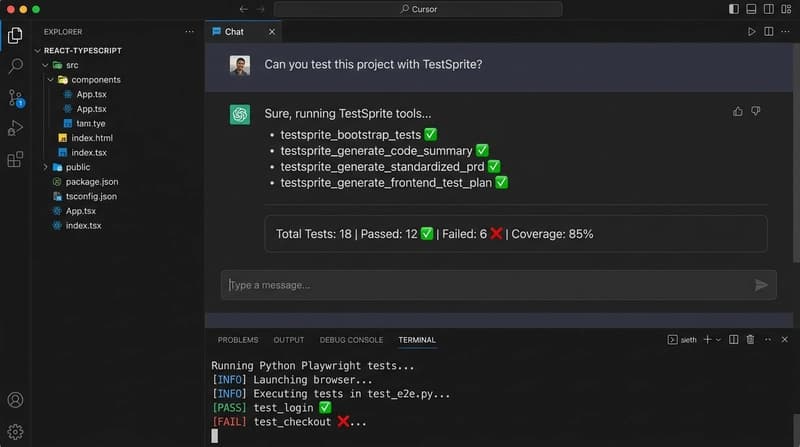Open index.html in explorer
The image size is (800, 447).
[x=86, y=138]
